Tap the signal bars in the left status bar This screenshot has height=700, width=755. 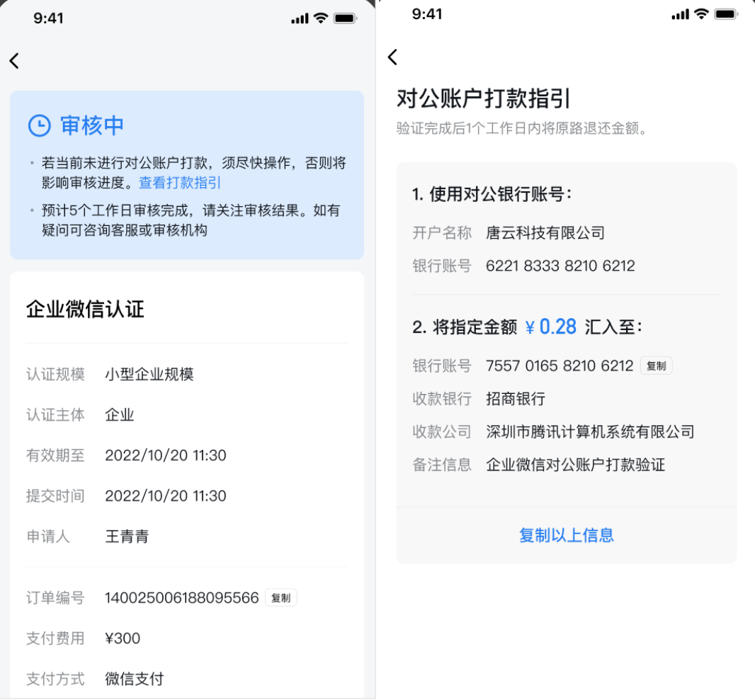point(300,19)
